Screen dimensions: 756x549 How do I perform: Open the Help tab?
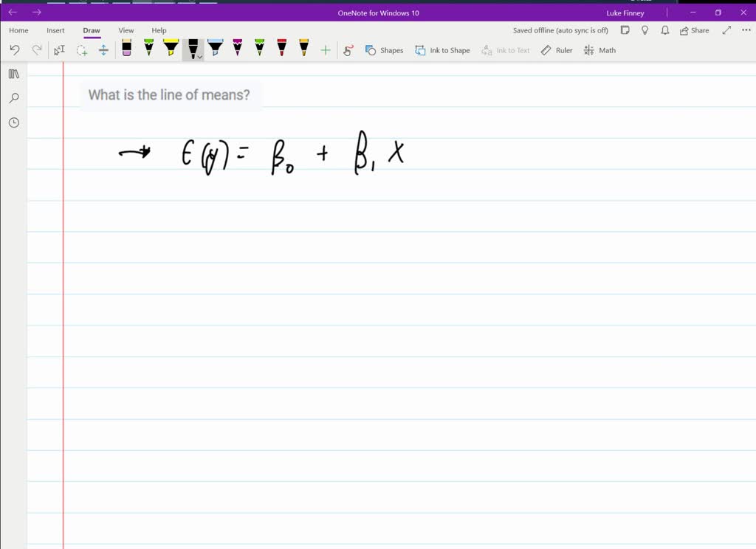(159, 30)
